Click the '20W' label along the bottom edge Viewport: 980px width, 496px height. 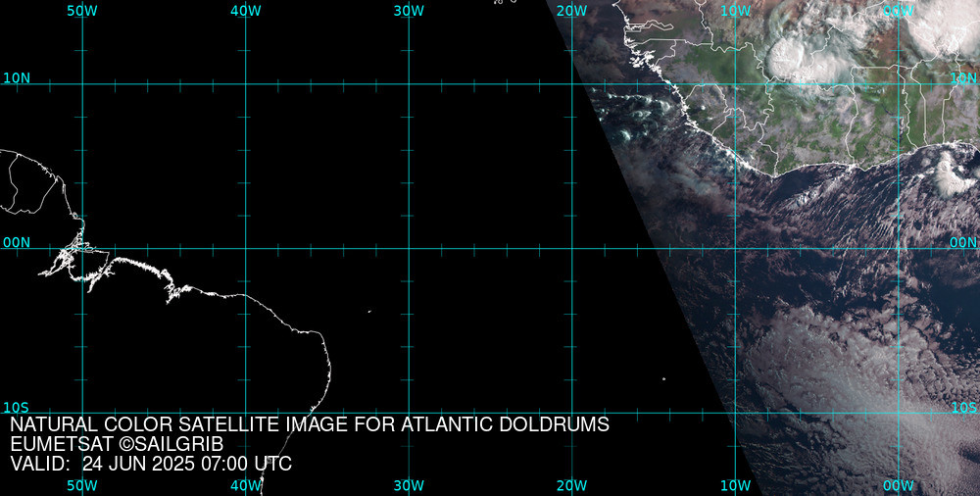point(572,485)
